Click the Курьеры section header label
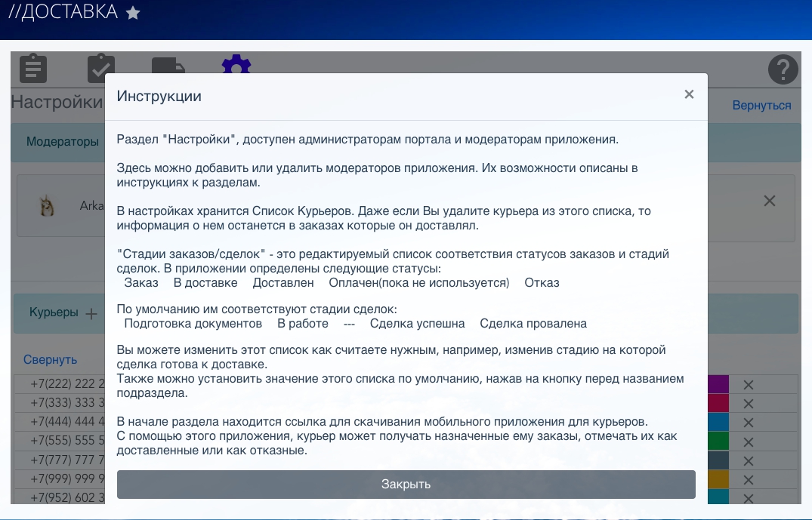The height and width of the screenshot is (520, 812). 54,312
